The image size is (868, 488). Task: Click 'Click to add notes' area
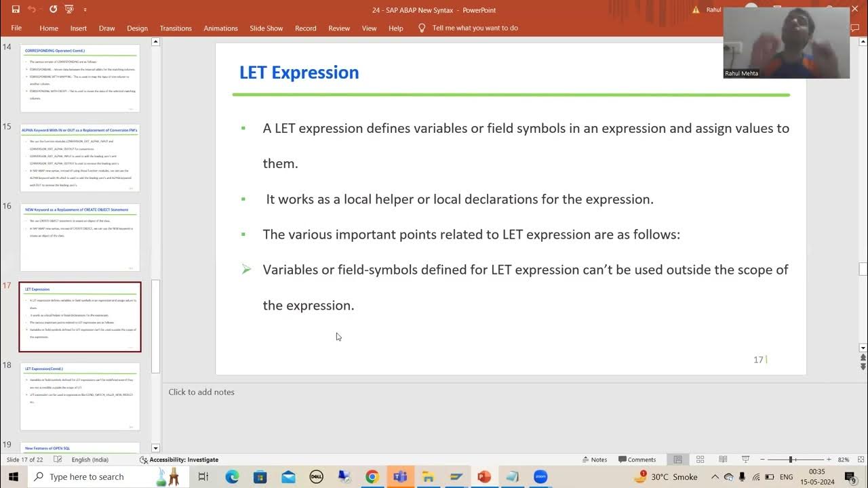coord(201,392)
